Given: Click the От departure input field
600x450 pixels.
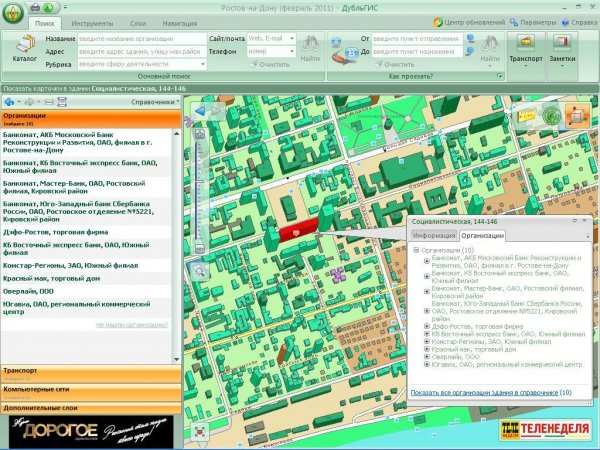Looking at the screenshot, I should point(417,39).
